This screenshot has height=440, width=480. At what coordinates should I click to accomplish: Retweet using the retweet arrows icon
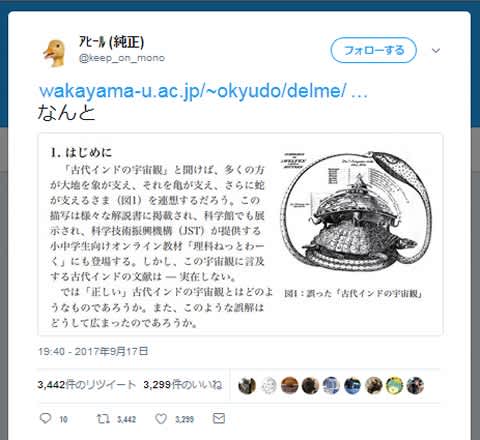[x=103, y=419]
